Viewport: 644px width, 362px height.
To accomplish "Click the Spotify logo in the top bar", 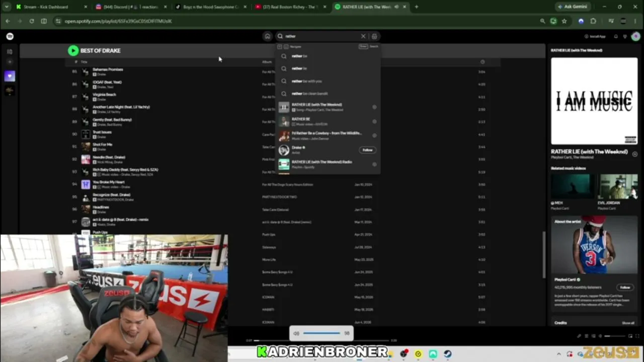I will (x=10, y=36).
